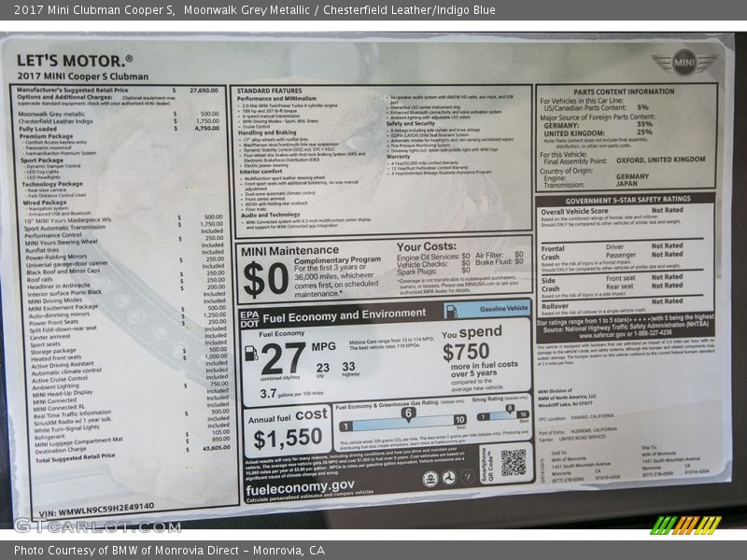Click the GOVERNMENT 5-STAR SAFETY RATINGS banner
The image size is (747, 560).
pyautogui.click(x=627, y=200)
